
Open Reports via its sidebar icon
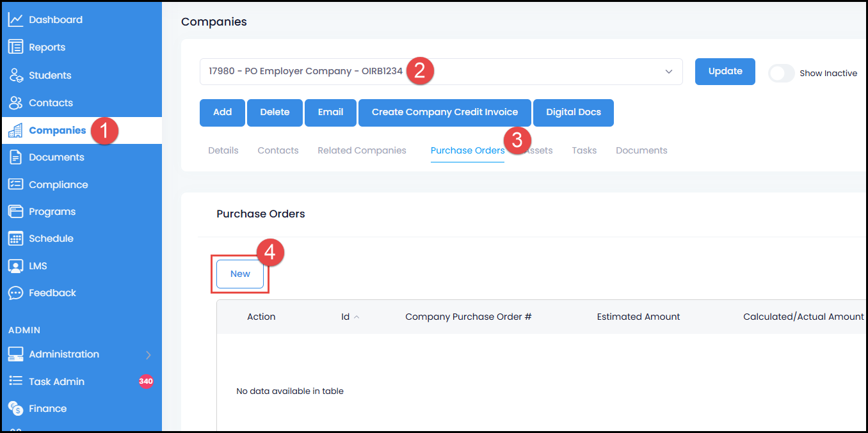[15, 47]
